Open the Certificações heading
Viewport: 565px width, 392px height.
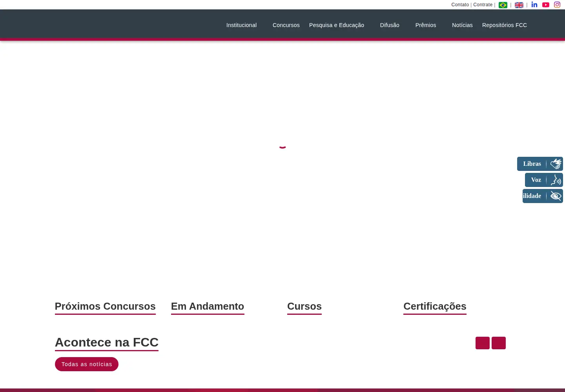click(435, 307)
